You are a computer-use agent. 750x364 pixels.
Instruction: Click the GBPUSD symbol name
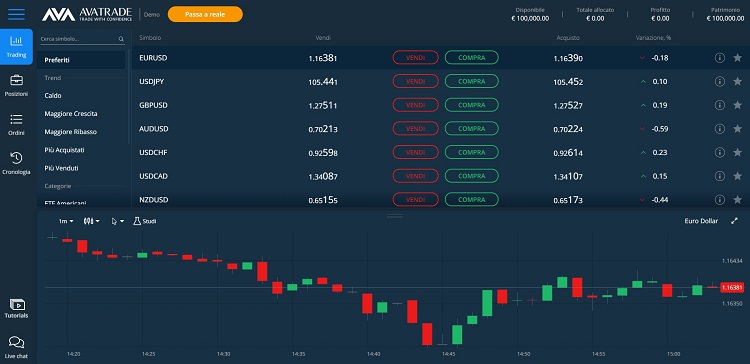[x=153, y=105]
